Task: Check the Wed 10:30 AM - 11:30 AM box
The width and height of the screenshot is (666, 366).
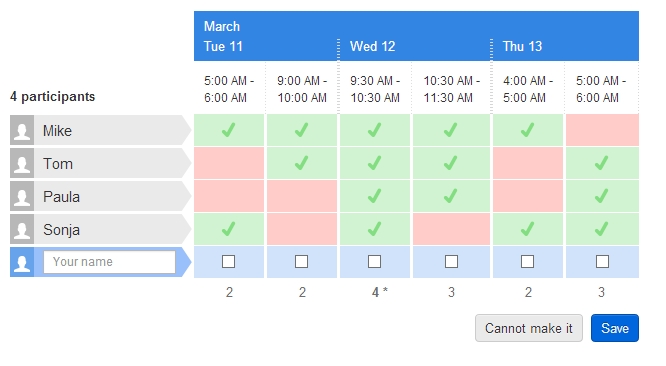Action: [451, 262]
